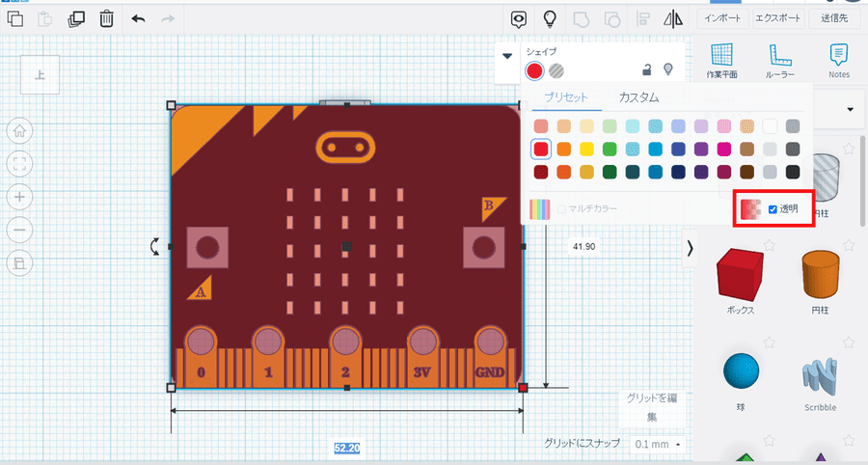This screenshot has height=465, width=868.
Task: Collapse the シェイプ panel arrow
Action: (507, 56)
